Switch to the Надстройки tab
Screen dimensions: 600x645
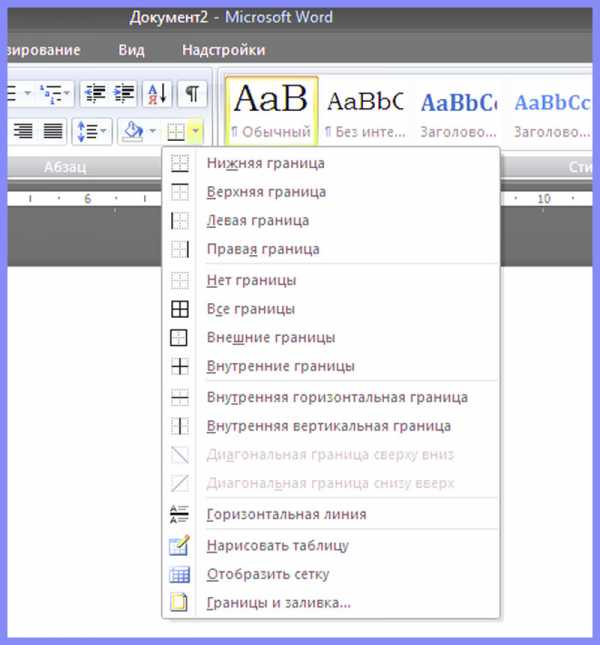tap(223, 50)
